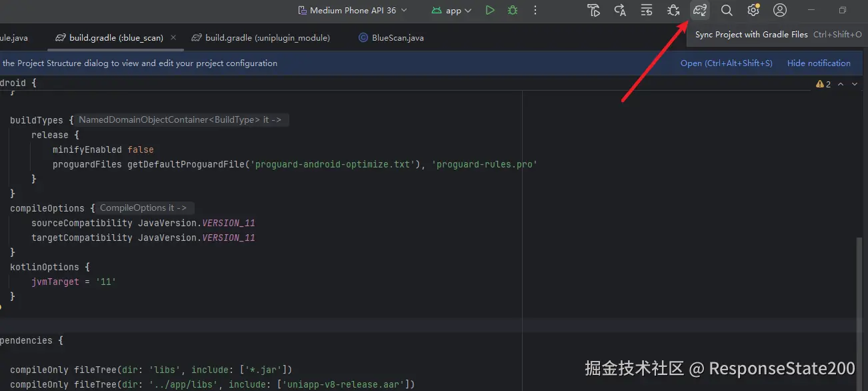Run the app with the green play icon
The image size is (868, 391).
(490, 11)
